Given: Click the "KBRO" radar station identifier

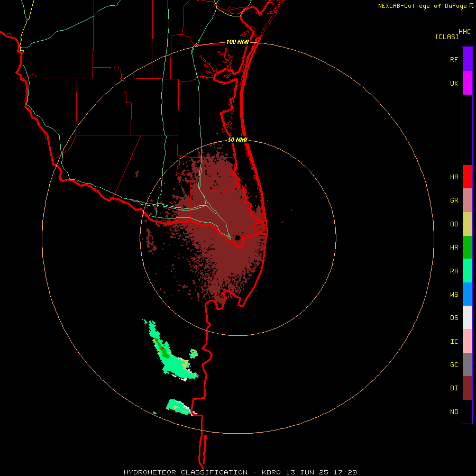Looking at the screenshot, I should coord(271,472).
